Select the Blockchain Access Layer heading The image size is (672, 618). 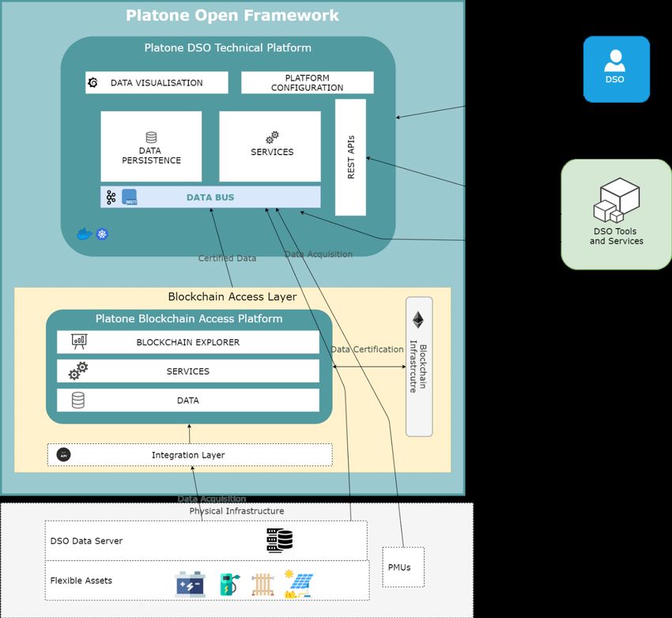232,296
